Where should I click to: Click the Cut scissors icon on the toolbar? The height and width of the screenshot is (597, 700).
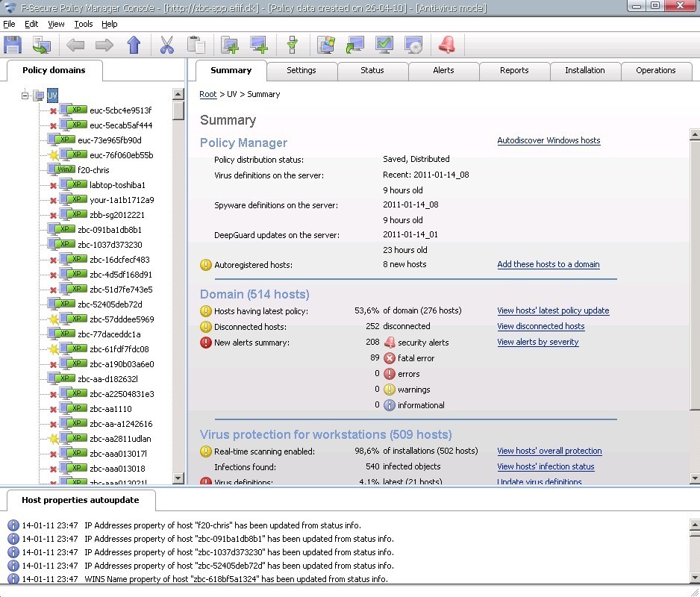click(166, 45)
